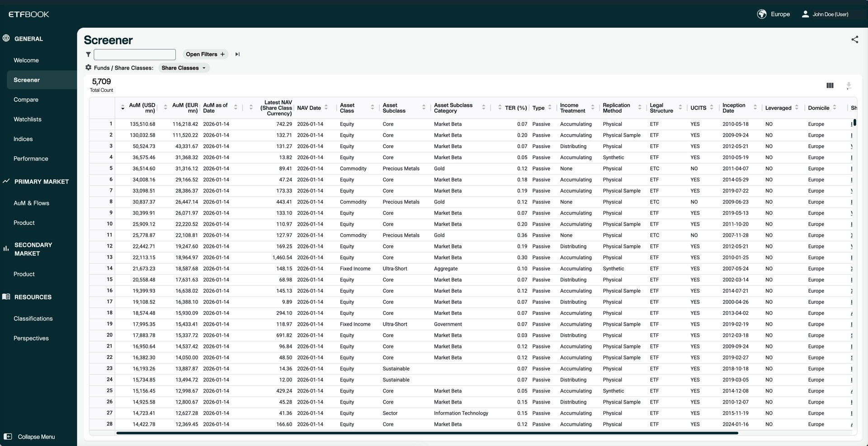
Task: Open AuM & Flows under Primary Market
Action: [31, 203]
